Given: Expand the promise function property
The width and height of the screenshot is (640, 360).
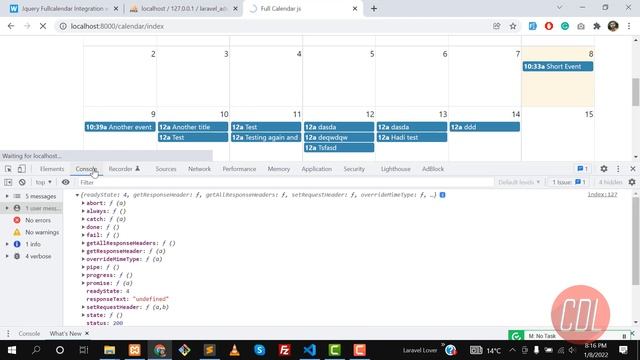Looking at the screenshot, I should tap(83, 283).
